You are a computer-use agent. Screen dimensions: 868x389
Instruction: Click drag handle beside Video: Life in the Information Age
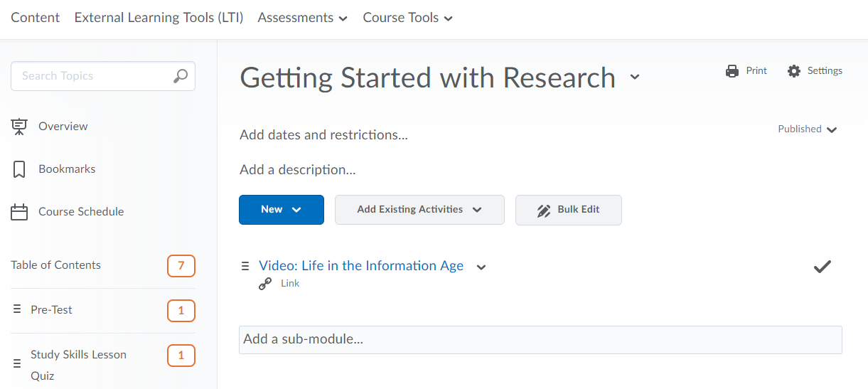[245, 266]
